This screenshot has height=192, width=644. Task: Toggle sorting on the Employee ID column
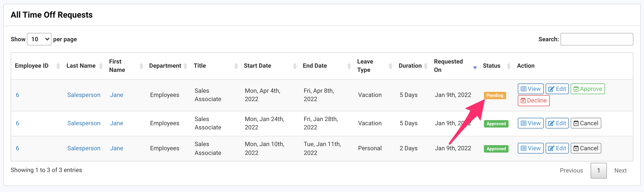58,66
